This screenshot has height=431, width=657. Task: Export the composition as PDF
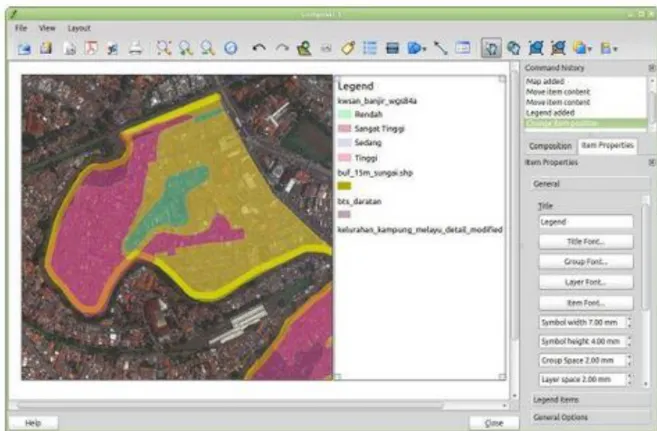pyautogui.click(x=91, y=48)
